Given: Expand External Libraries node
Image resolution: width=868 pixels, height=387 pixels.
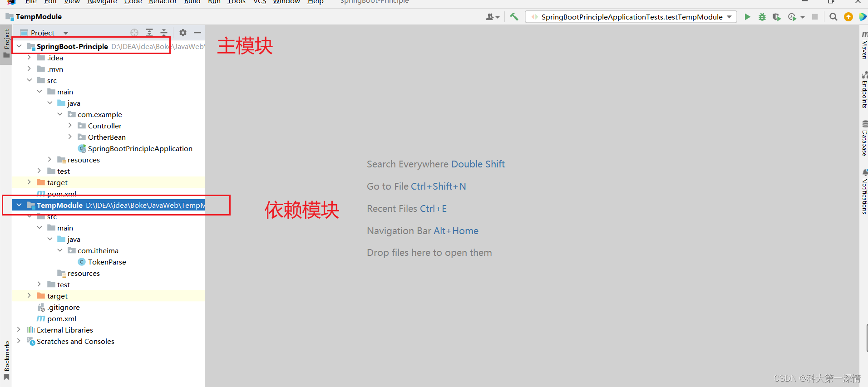Looking at the screenshot, I should pyautogui.click(x=19, y=330).
